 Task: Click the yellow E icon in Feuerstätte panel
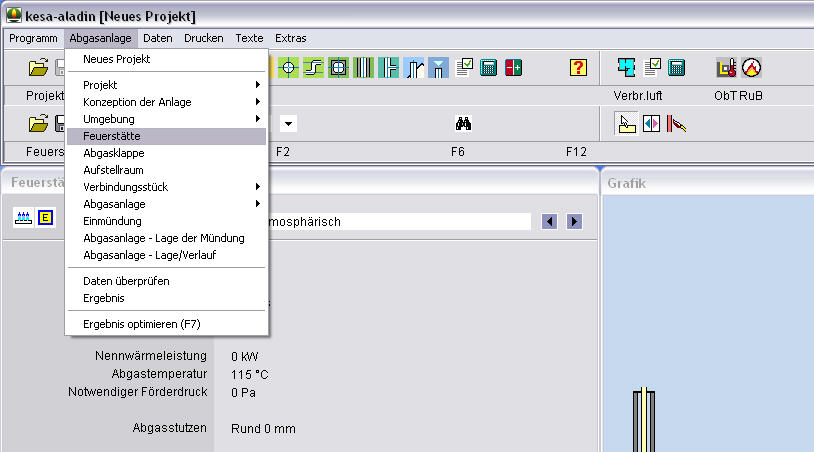point(45,218)
